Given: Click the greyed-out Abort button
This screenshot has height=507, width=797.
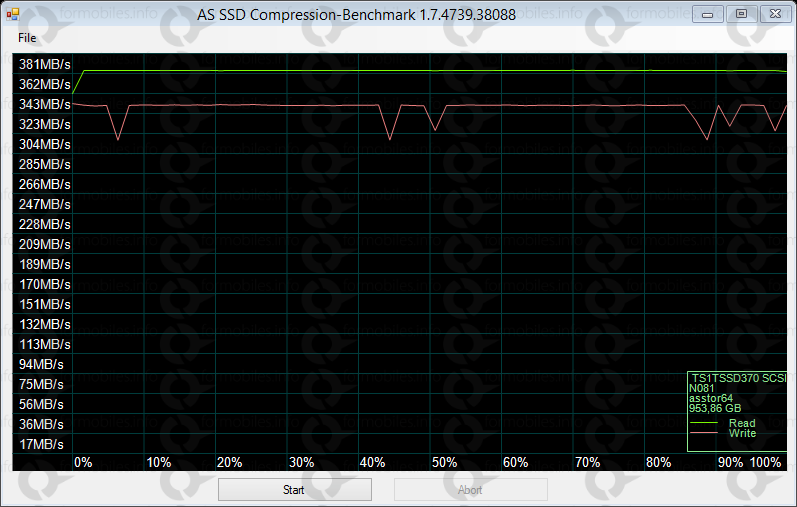Looking at the screenshot, I should click(x=470, y=490).
